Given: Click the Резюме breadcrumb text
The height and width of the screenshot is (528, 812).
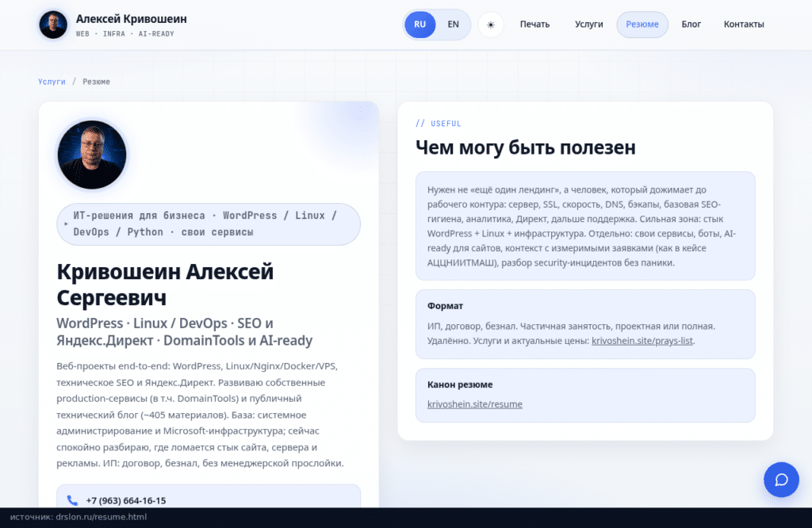Looking at the screenshot, I should [96, 82].
